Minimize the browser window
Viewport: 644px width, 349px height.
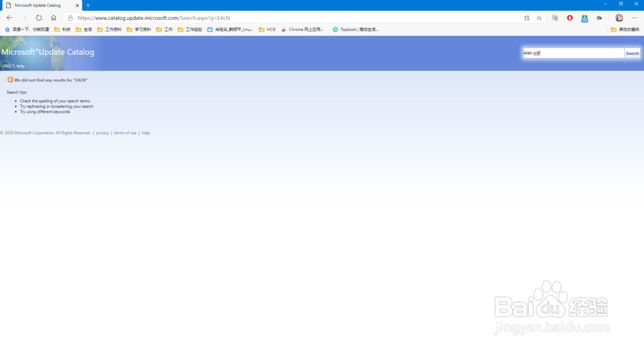pyautogui.click(x=605, y=4)
